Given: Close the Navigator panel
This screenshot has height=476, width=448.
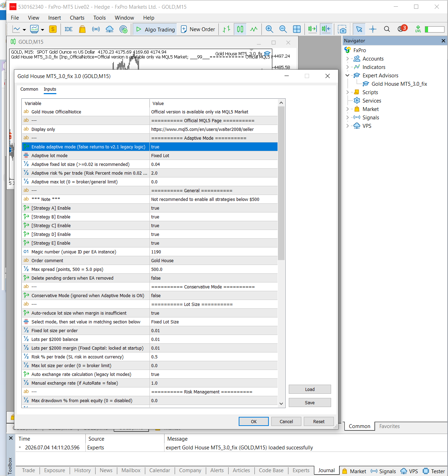Looking at the screenshot, I should (443, 41).
